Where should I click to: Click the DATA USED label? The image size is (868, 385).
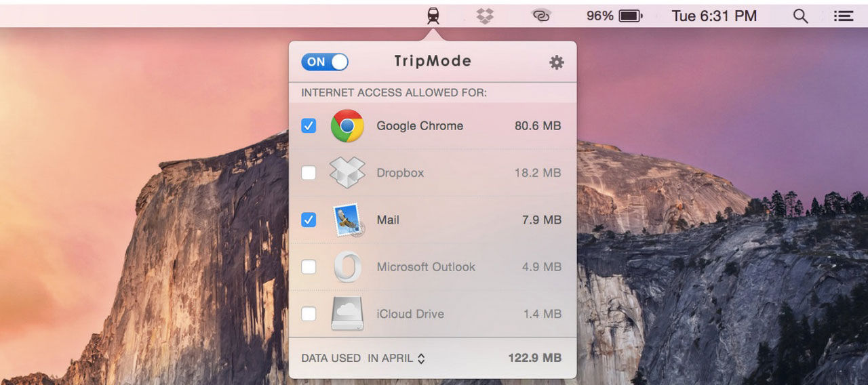point(331,358)
